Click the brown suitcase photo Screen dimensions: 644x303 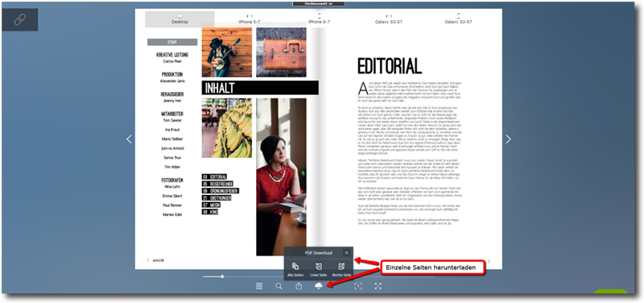click(x=281, y=52)
